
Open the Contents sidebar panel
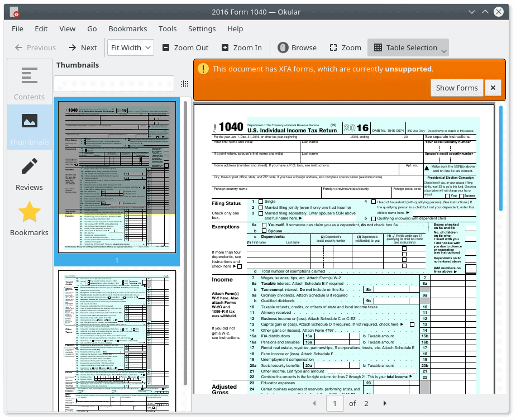click(29, 84)
